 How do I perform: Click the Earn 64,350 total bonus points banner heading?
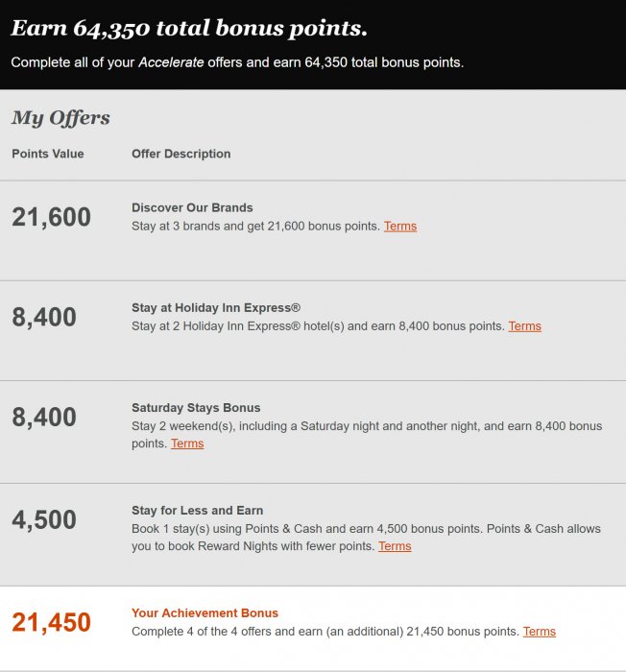click(x=189, y=28)
